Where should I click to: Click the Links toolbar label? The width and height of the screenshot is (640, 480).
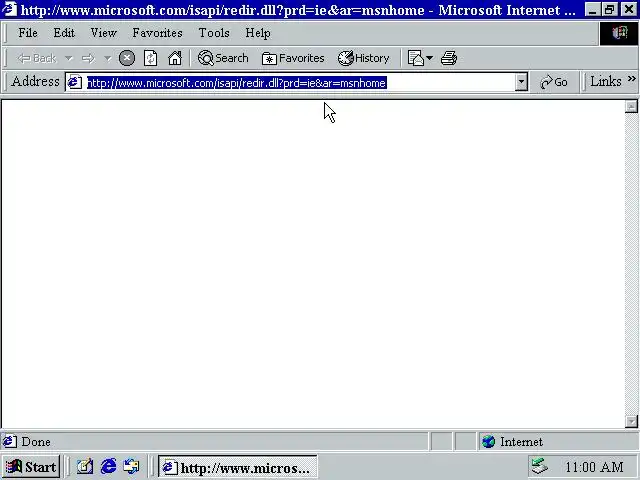click(606, 81)
